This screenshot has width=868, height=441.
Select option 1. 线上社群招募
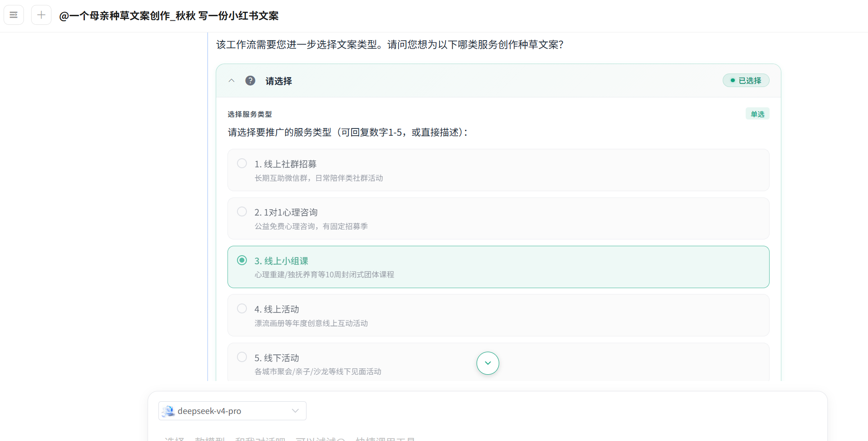tap(498, 170)
